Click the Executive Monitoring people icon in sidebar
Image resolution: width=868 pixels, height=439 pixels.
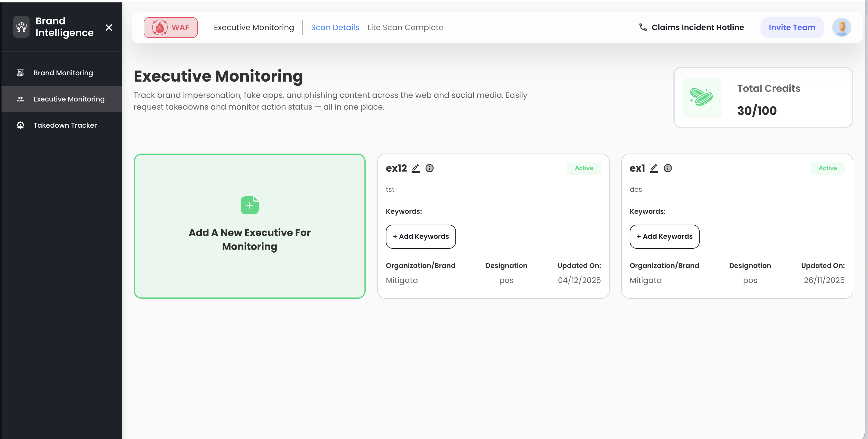[20, 99]
